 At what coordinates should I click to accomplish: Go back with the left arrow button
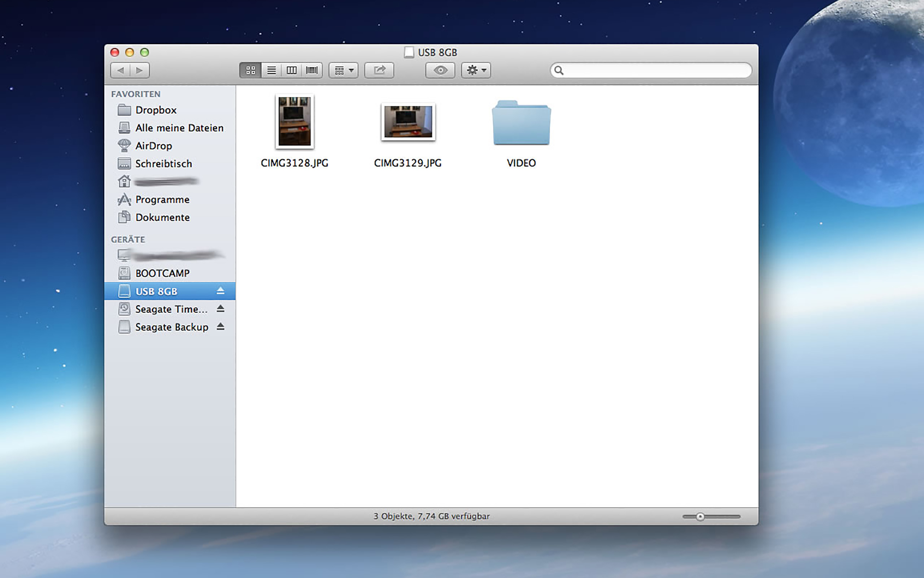coord(120,70)
